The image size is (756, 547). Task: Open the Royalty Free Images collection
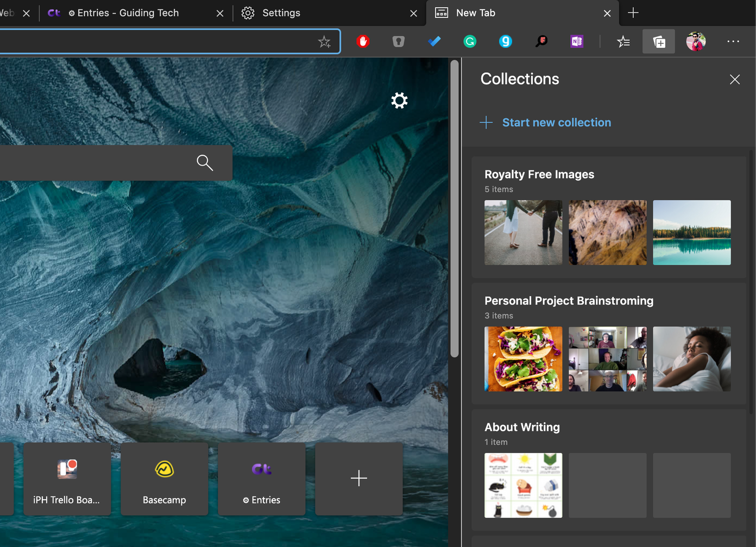coord(539,174)
